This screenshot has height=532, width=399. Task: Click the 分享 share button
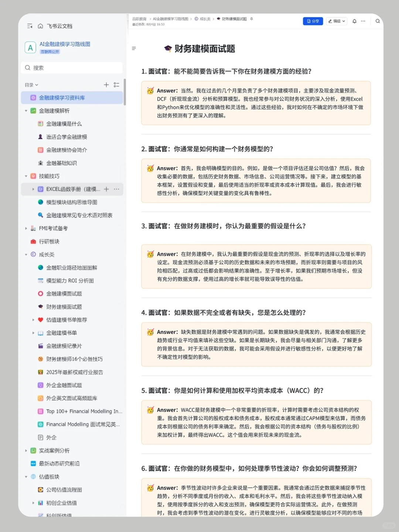point(313,21)
